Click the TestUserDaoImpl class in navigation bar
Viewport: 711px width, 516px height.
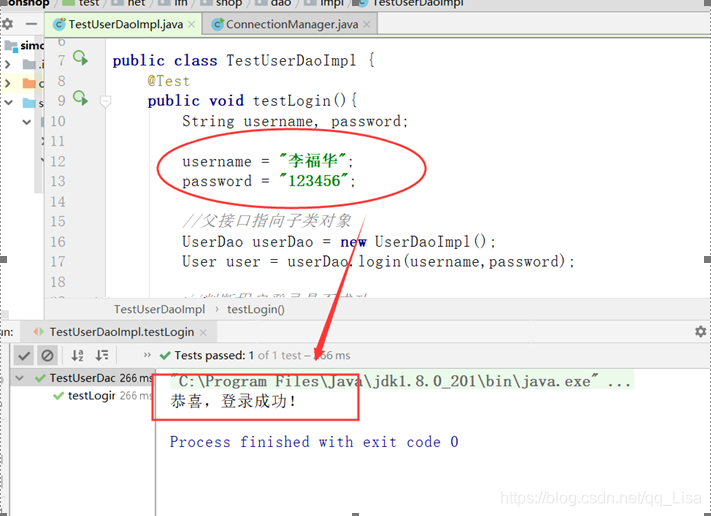(410, 3)
